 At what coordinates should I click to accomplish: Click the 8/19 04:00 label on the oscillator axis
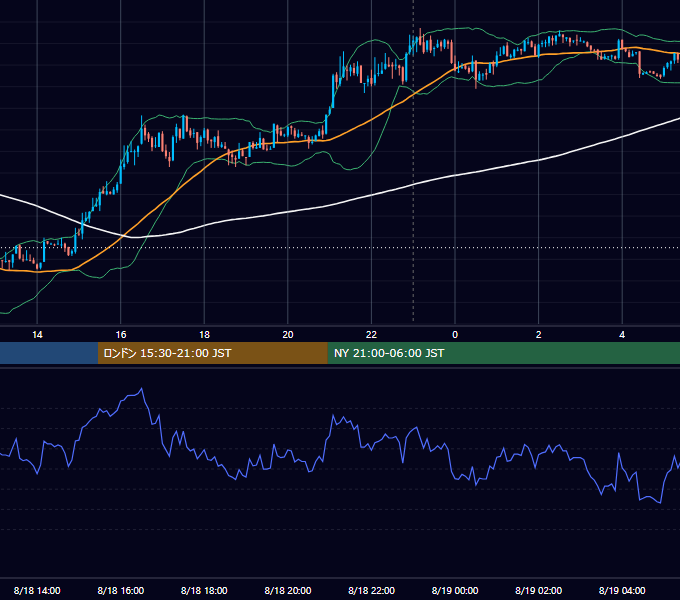point(622,590)
